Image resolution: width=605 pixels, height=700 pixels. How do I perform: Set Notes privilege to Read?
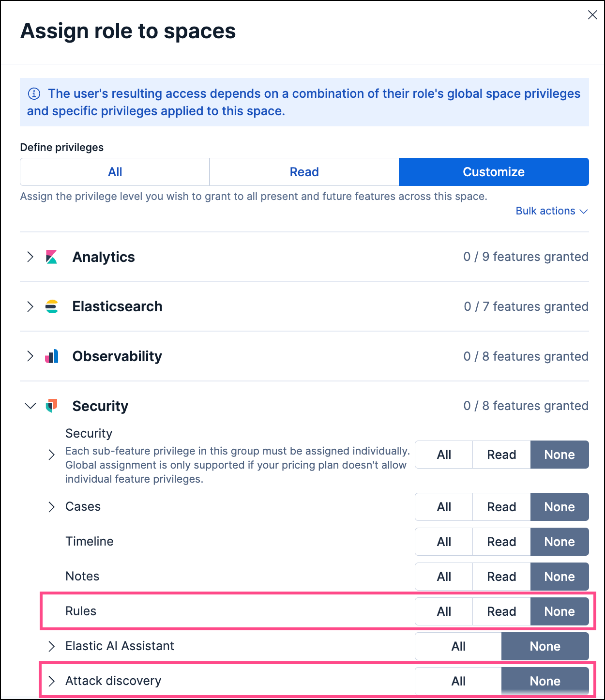click(x=501, y=577)
